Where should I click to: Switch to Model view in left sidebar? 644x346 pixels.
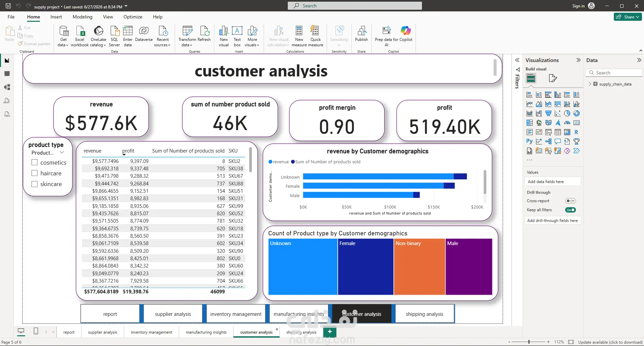tap(7, 87)
